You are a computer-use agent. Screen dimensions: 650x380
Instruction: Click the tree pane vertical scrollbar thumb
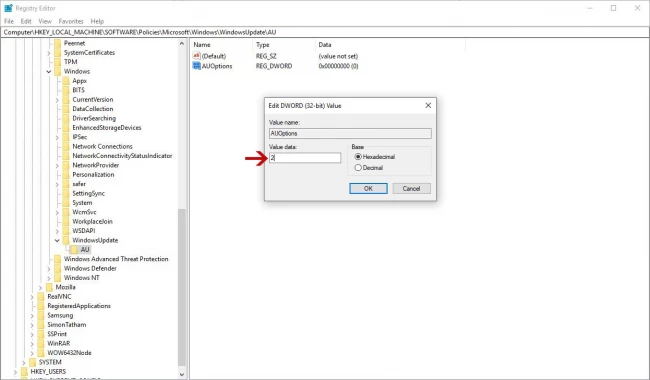point(182,288)
